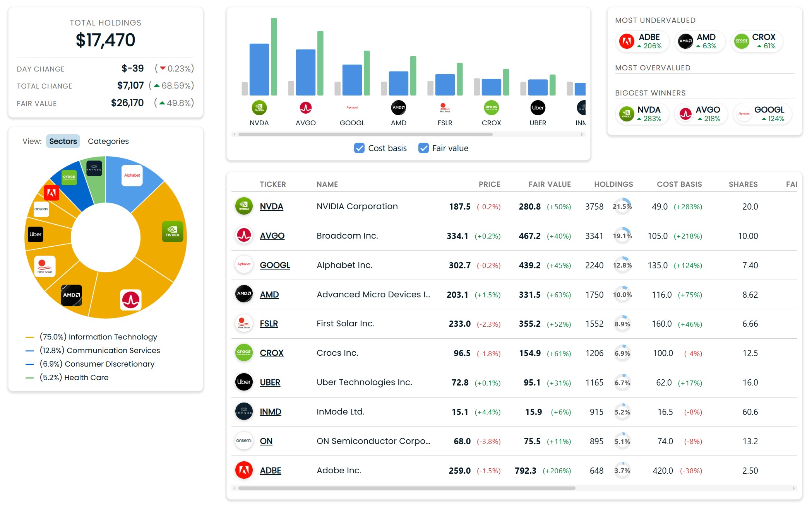This screenshot has width=812, height=505.
Task: Click the Adobe logo in ADBE row
Action: 244,470
